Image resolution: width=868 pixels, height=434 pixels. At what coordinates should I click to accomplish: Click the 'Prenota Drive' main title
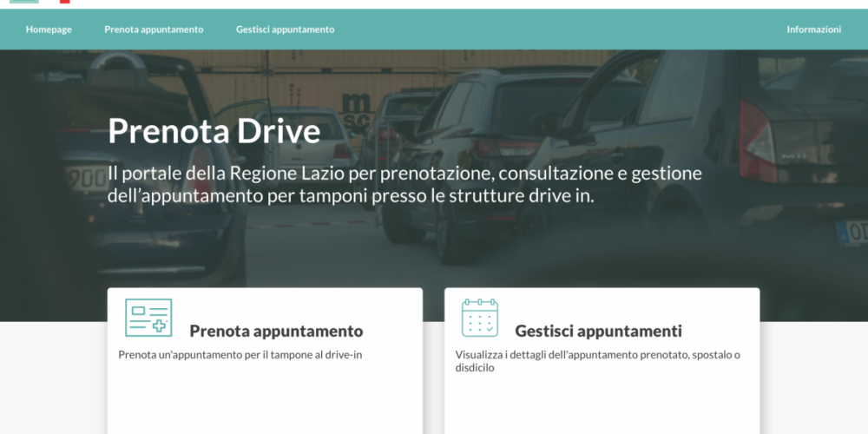[x=214, y=131]
